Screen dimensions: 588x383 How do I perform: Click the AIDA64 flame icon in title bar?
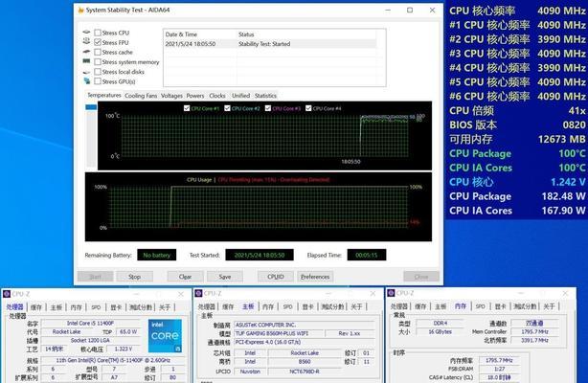(x=80, y=11)
